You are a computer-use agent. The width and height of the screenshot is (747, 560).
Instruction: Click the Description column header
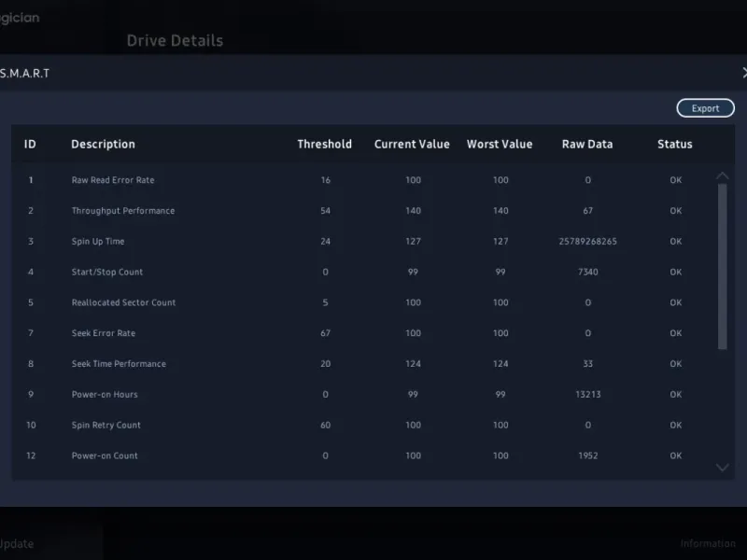click(103, 145)
